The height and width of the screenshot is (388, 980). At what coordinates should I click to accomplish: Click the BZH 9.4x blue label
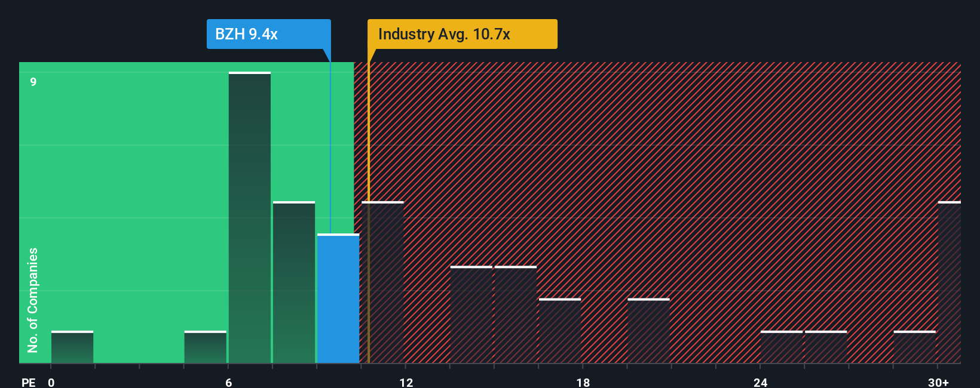click(268, 34)
